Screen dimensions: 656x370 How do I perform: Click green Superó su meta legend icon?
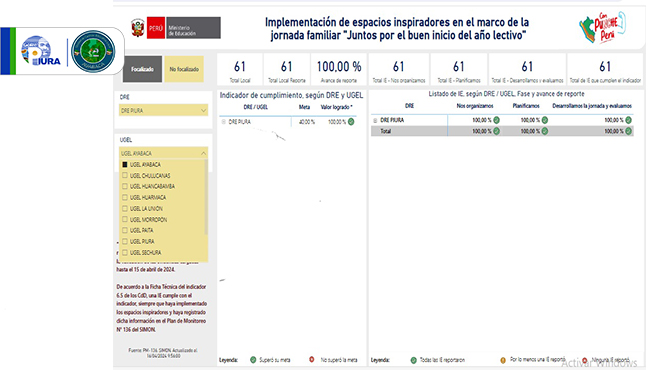(x=253, y=360)
